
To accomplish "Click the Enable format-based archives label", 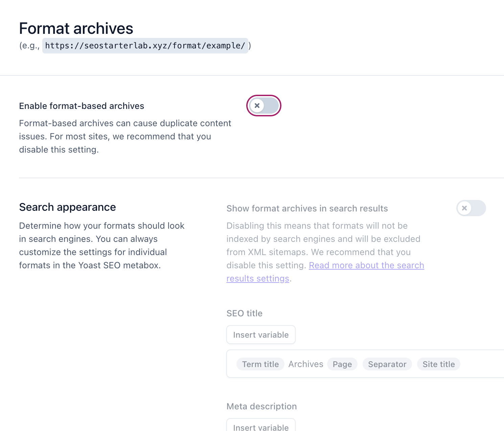I will point(82,106).
